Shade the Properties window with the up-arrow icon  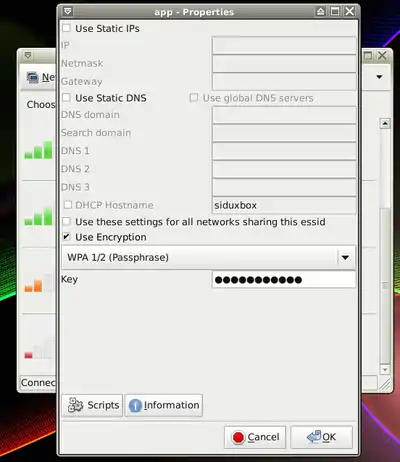pos(320,12)
